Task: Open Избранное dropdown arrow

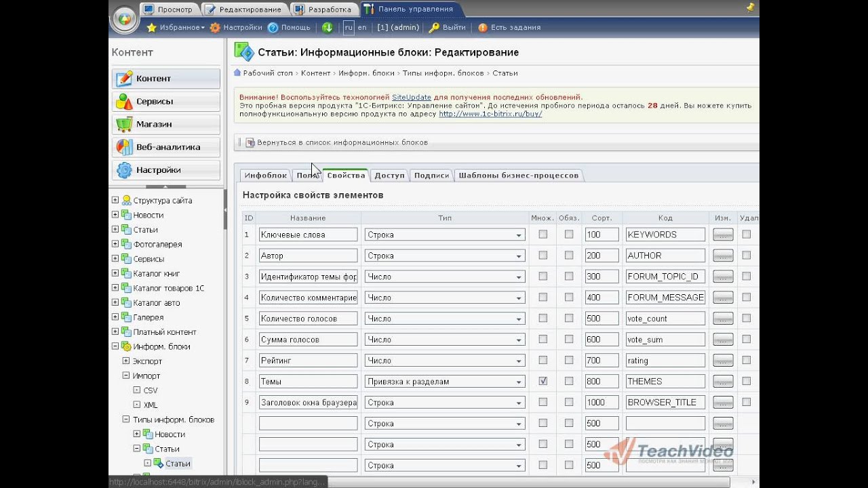Action: click(203, 28)
